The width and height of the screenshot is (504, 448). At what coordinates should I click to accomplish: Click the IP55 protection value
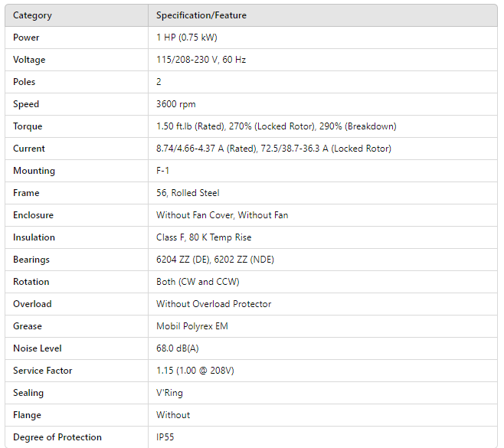[x=166, y=437]
